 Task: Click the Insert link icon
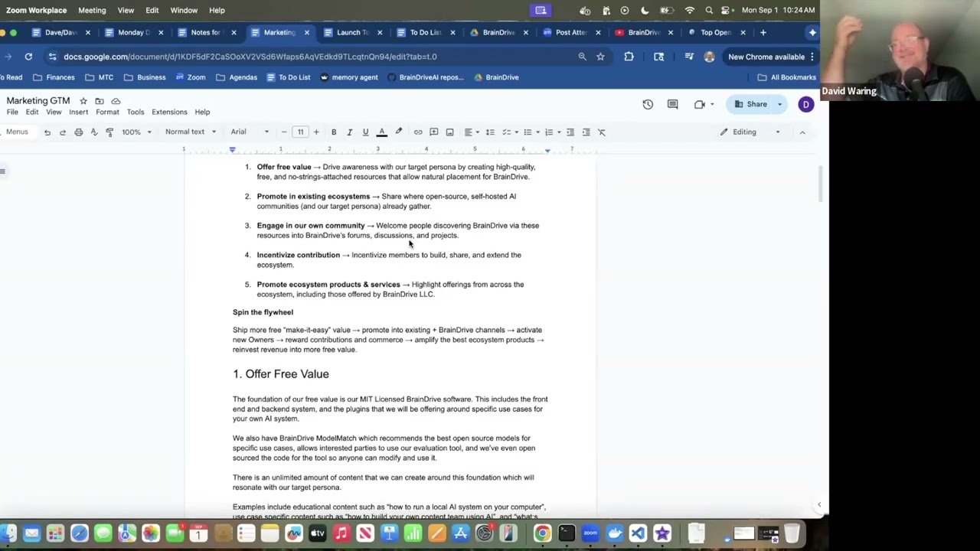418,132
